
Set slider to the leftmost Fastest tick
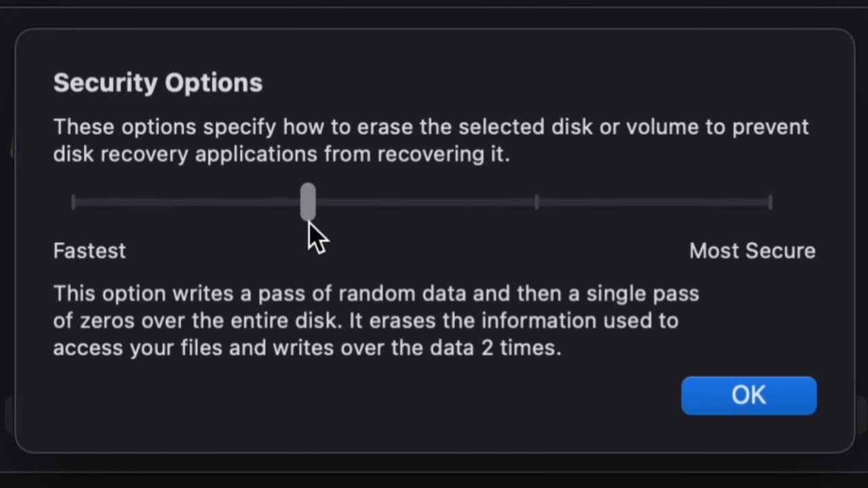coord(73,202)
